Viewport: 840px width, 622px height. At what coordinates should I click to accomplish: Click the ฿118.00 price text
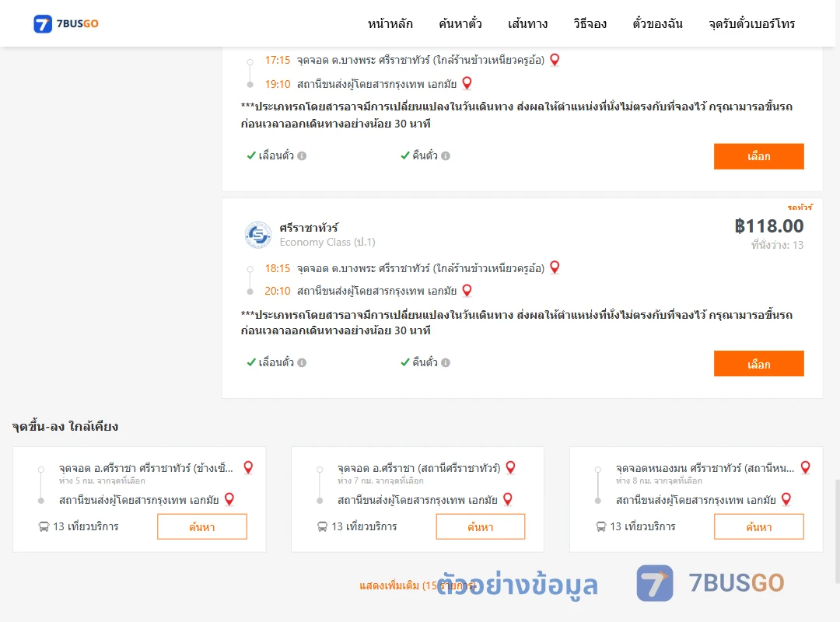768,226
